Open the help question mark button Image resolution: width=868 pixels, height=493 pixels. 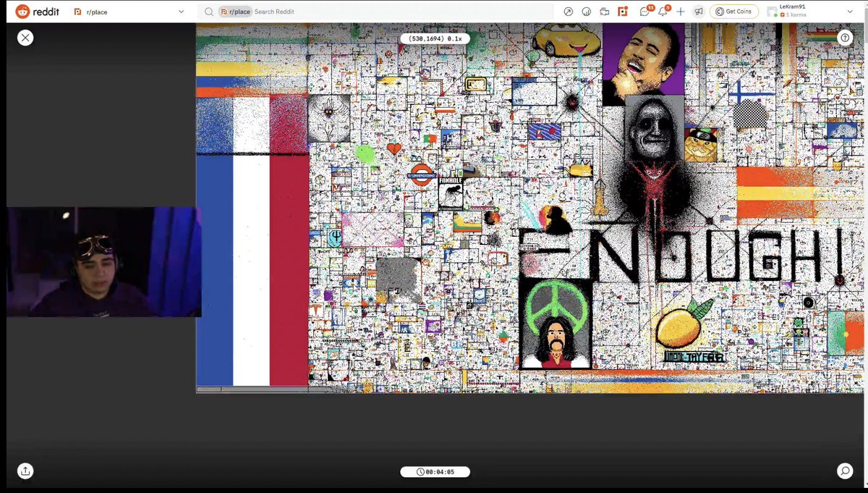click(845, 38)
